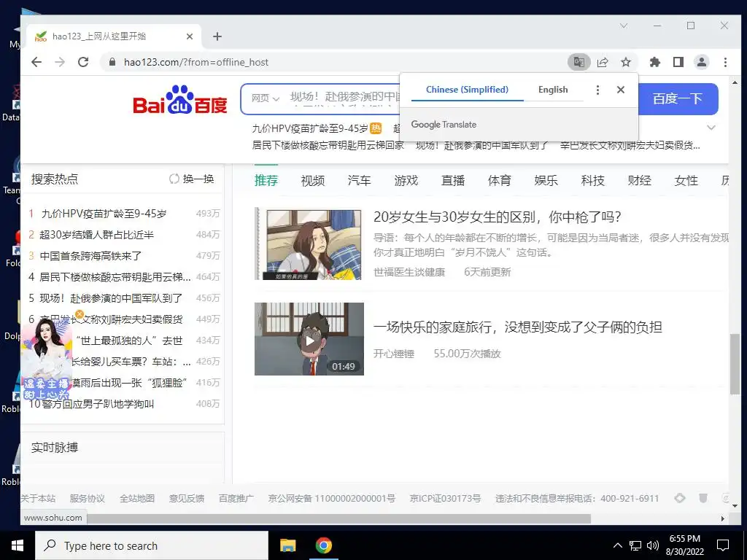Viewport: 747px width, 560px height.
Task: Click the volume speaker tray icon
Action: coord(653,545)
